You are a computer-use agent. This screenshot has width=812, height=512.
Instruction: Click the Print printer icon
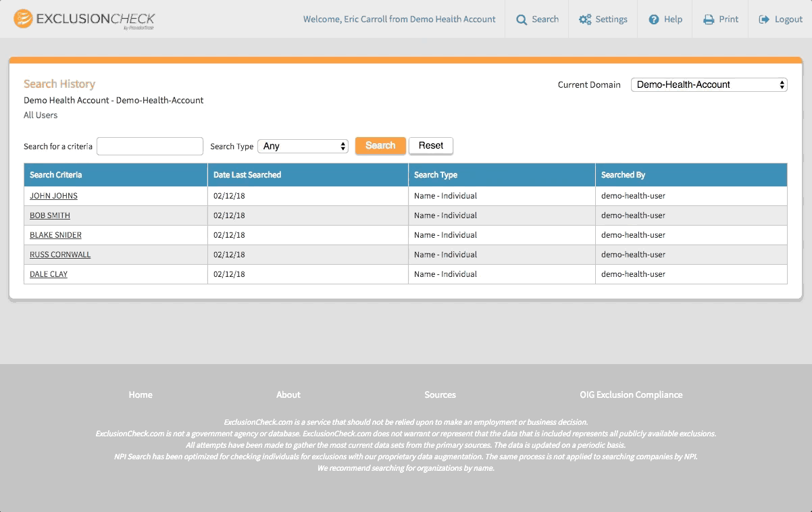pyautogui.click(x=709, y=20)
